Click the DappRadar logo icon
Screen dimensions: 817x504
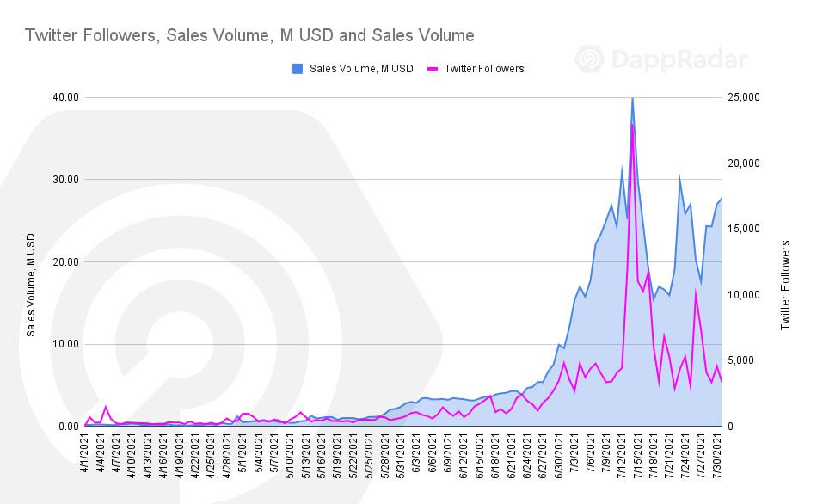(x=590, y=59)
